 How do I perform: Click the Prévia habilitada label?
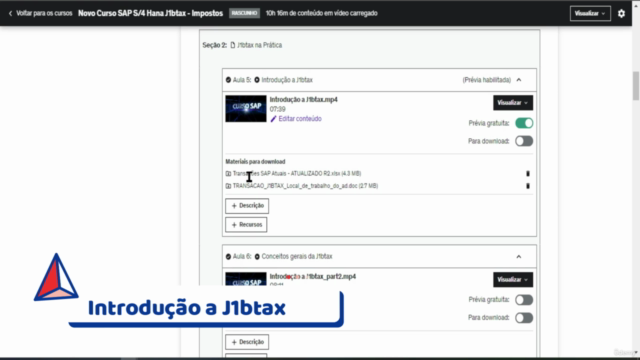487,80
